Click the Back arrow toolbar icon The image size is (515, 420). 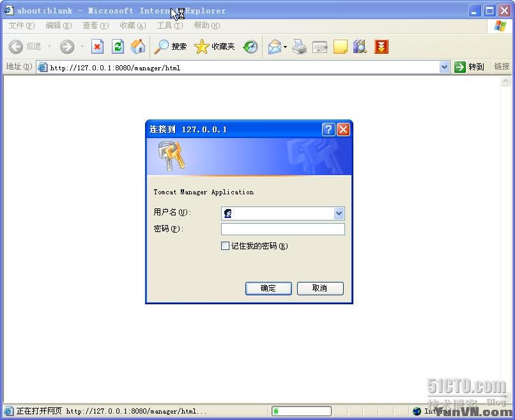[x=15, y=47]
